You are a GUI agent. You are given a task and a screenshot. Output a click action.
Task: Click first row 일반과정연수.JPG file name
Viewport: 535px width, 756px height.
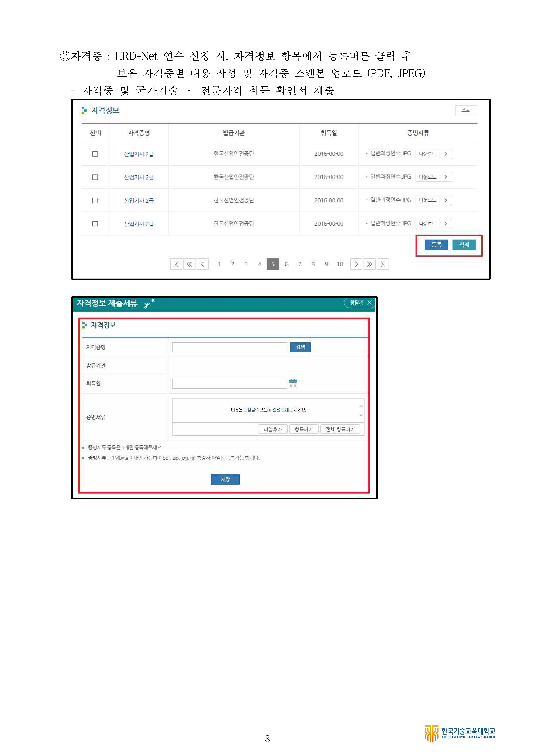391,153
